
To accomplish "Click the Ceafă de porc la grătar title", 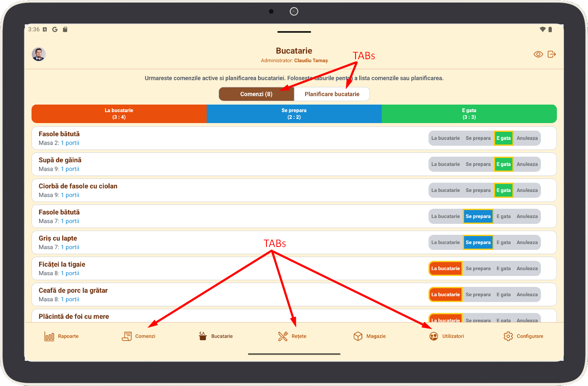I will pyautogui.click(x=73, y=290).
